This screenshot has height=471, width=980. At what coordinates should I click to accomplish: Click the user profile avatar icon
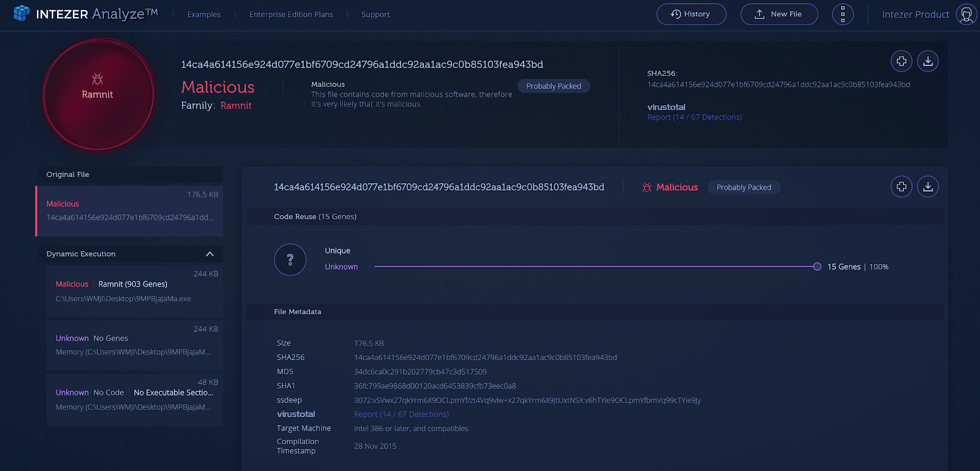(x=966, y=14)
